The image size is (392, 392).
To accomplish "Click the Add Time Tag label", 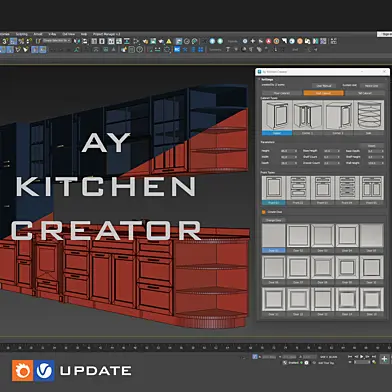I will [x=326, y=363].
